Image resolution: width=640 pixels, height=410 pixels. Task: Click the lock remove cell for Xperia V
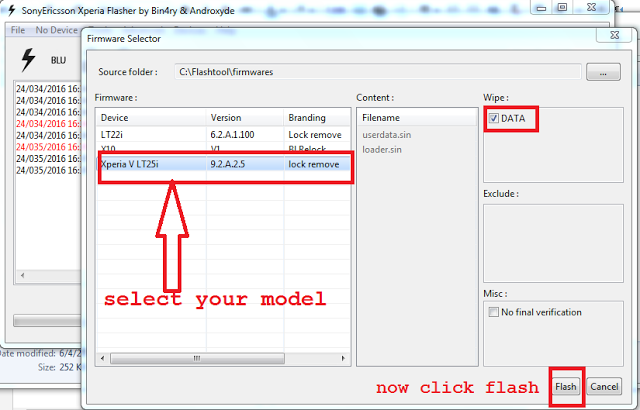click(313, 164)
